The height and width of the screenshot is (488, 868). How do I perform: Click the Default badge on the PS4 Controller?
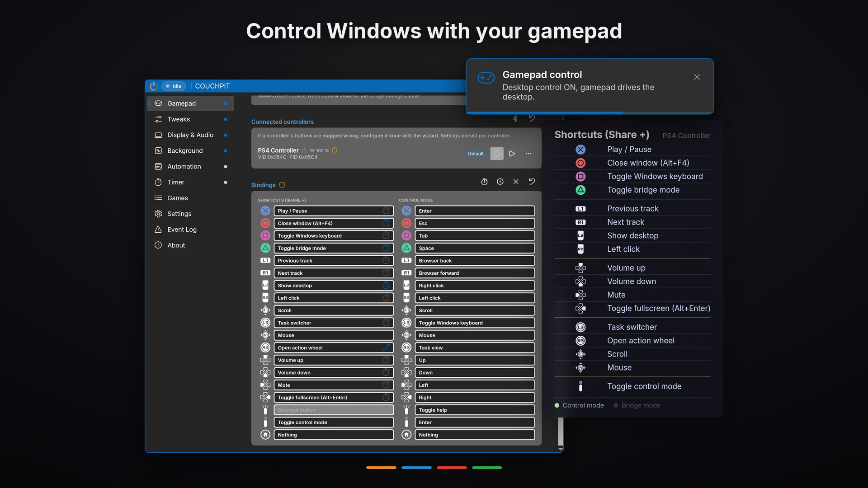pyautogui.click(x=476, y=154)
